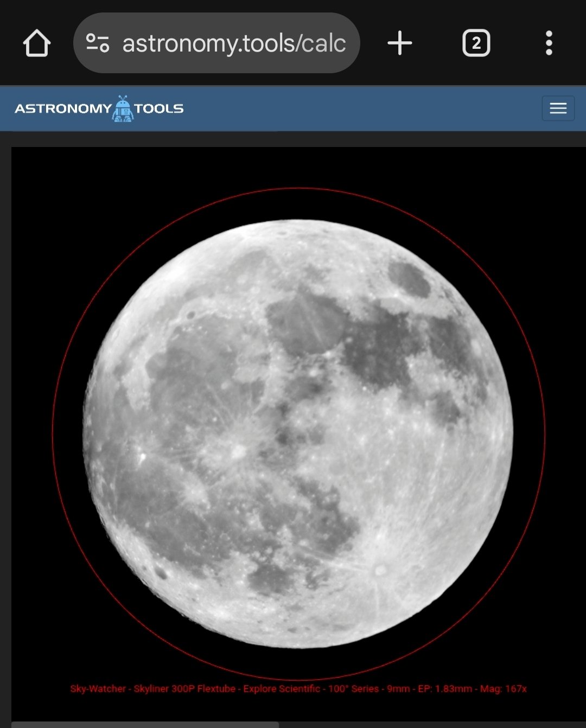Viewport: 586px width, 728px height.
Task: Click the Explore Scientific 100° Series label
Action: pyautogui.click(x=311, y=689)
